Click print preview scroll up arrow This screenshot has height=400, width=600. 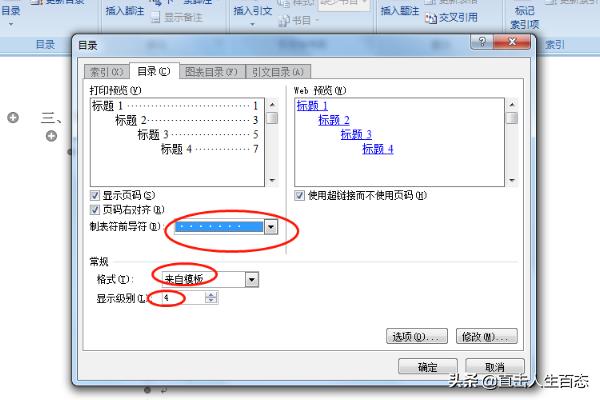(x=272, y=104)
